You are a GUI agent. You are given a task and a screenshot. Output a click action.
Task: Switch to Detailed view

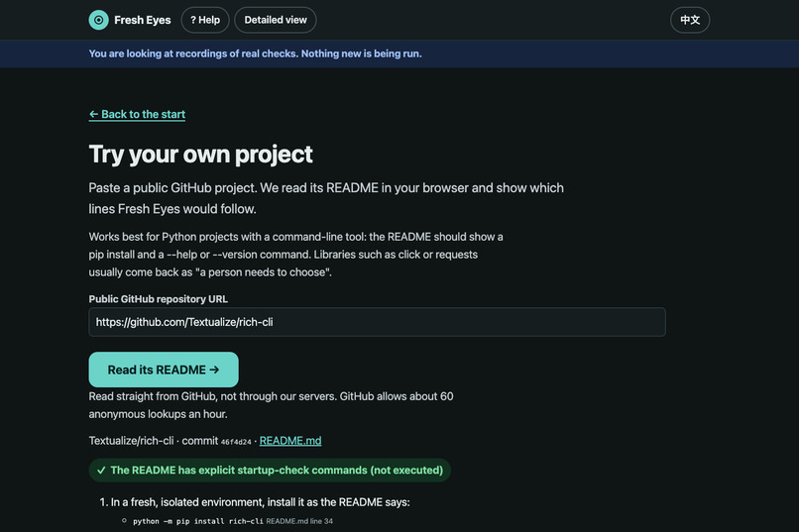pos(276,20)
